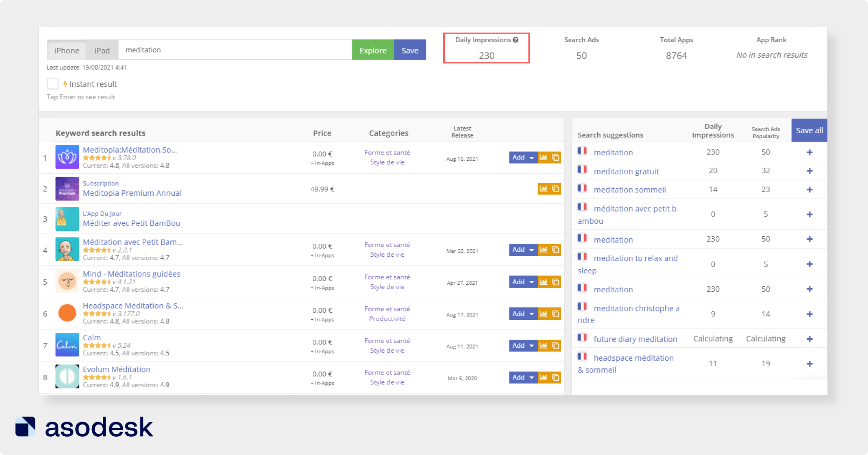The height and width of the screenshot is (455, 868).
Task: Copy icon in Meditopia Premium Annual row
Action: [x=556, y=189]
